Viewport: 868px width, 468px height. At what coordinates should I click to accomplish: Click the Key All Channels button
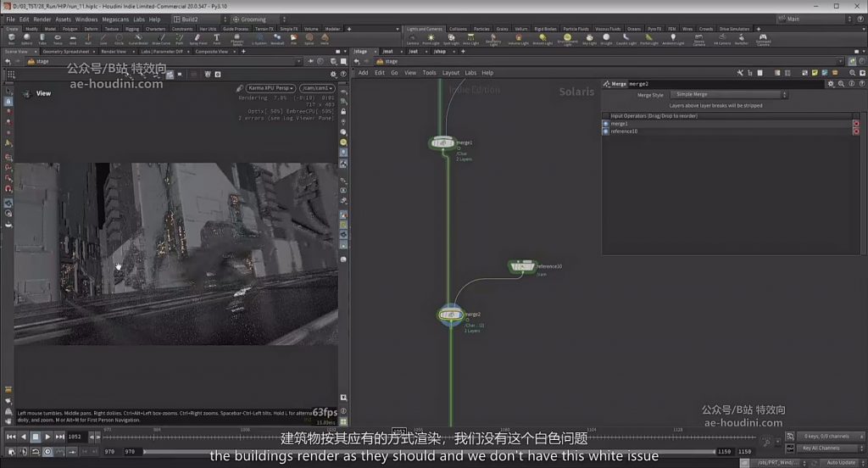click(828, 448)
